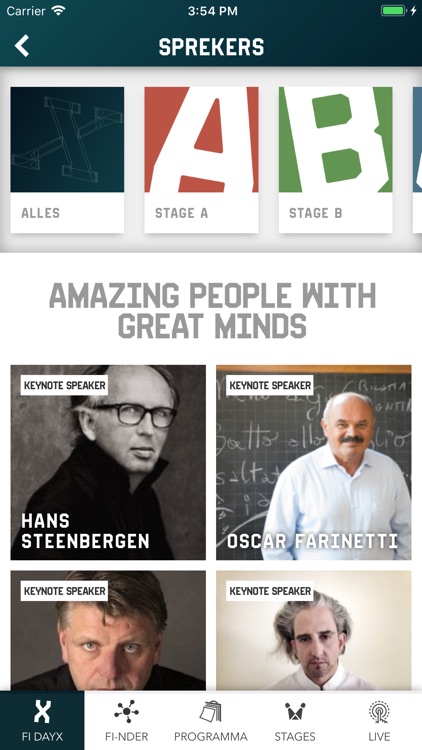Open fourth speaker card, man with gray hair

pos(313,630)
